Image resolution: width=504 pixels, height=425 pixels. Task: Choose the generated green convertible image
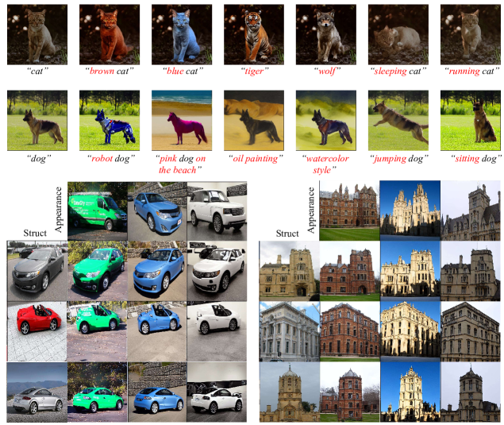[x=98, y=331]
